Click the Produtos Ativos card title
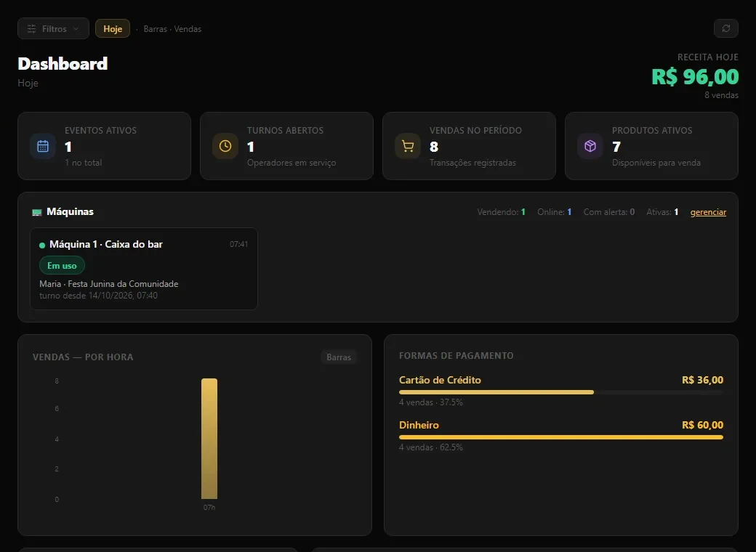Image resolution: width=756 pixels, height=552 pixels. tap(652, 131)
